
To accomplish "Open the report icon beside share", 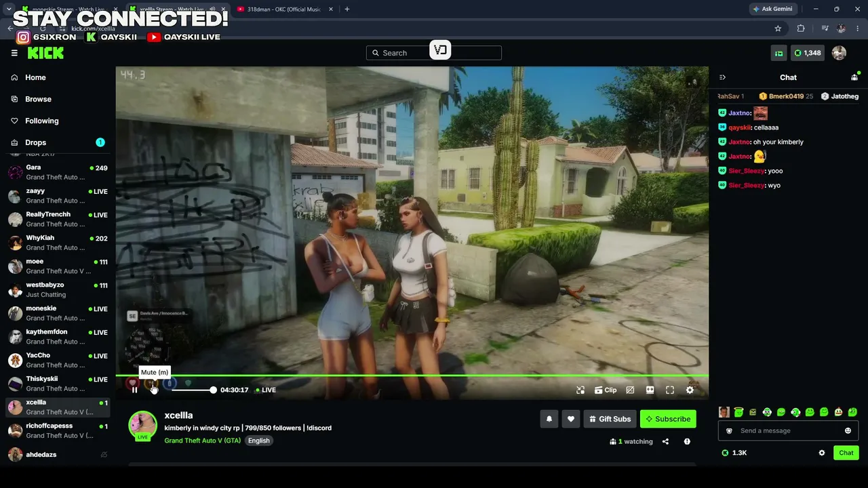I will tap(687, 441).
